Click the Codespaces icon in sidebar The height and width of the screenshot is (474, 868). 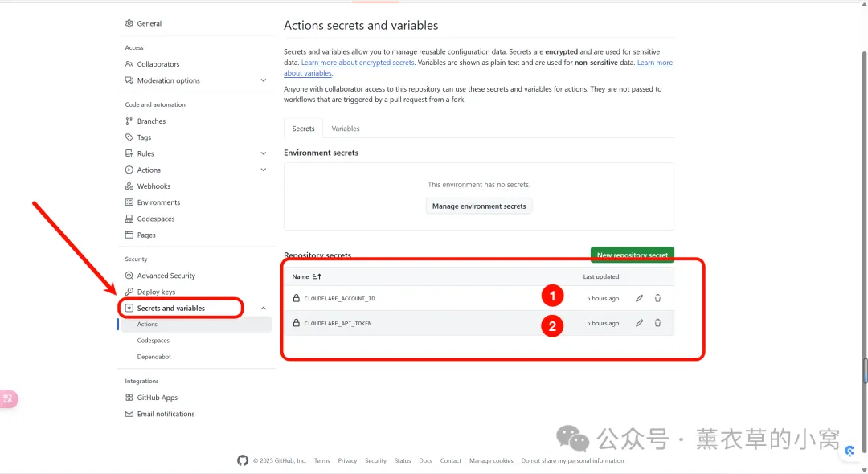pos(129,219)
